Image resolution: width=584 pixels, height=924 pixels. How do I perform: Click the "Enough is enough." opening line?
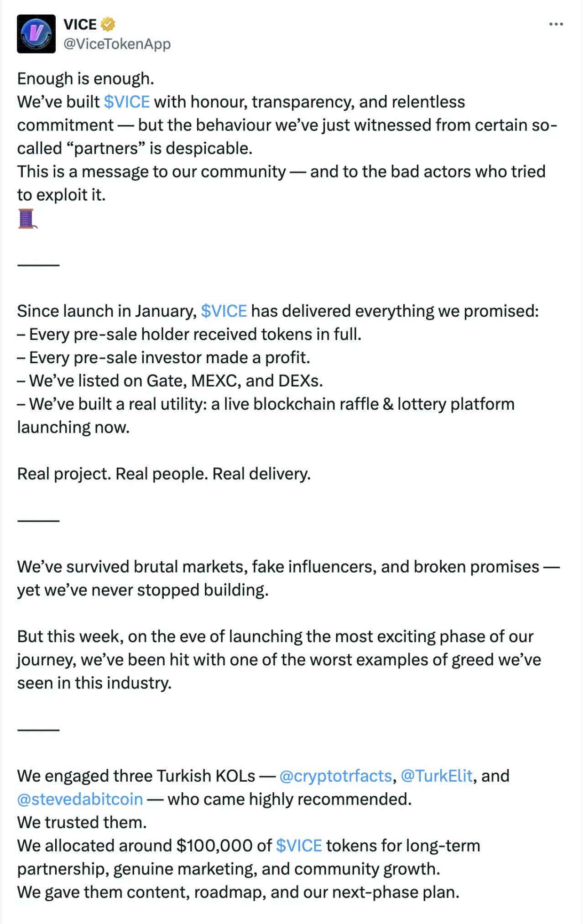click(x=86, y=78)
